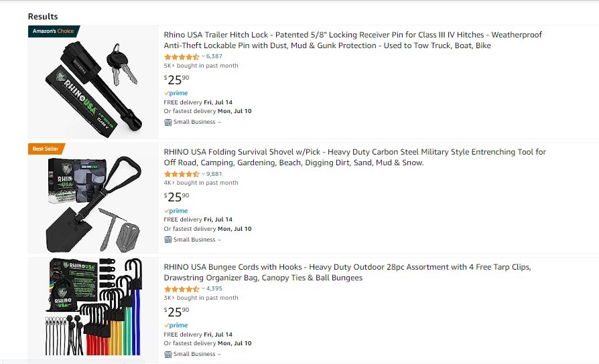Expand Small Business details on Bungee Cords

click(x=219, y=355)
